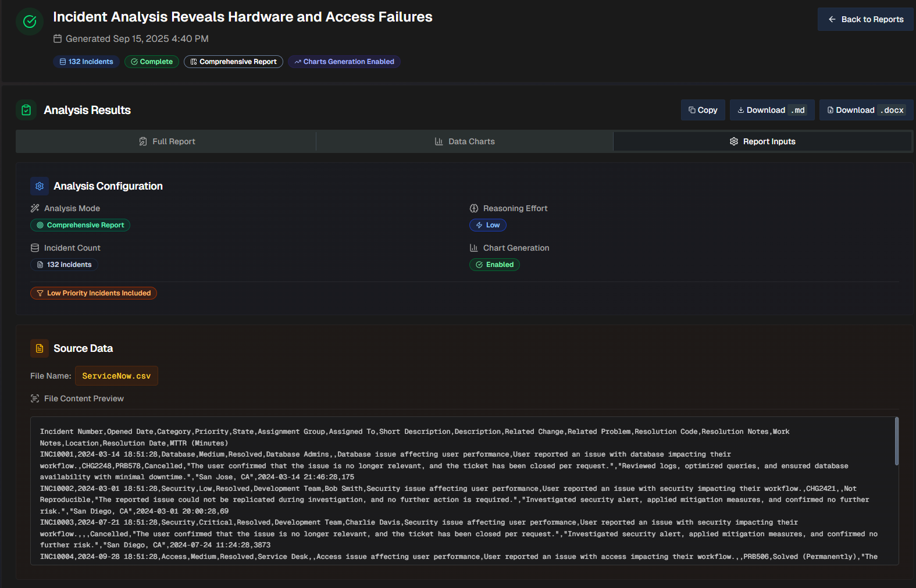Download the report as .docx
Viewport: 916px width, 588px height.
tap(866, 110)
